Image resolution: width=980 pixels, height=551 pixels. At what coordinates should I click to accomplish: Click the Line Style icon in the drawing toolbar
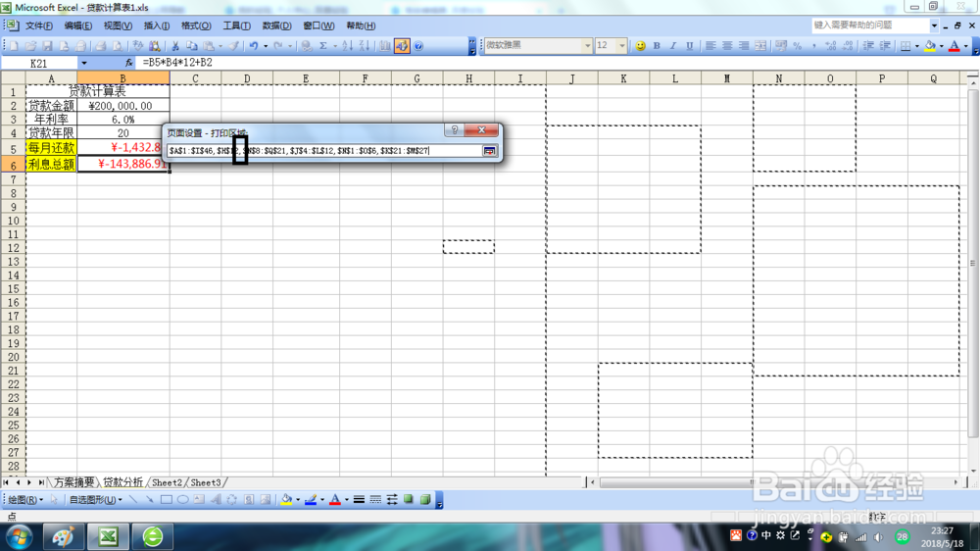[x=359, y=500]
